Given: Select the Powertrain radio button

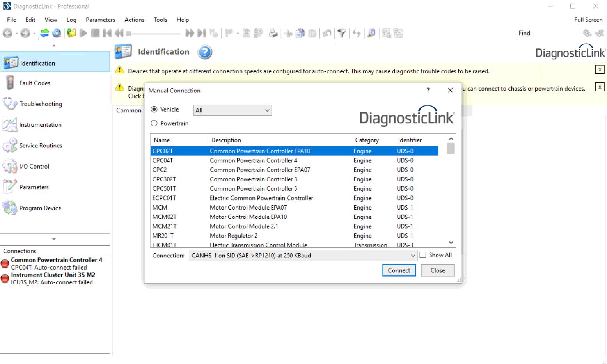Looking at the screenshot, I should pyautogui.click(x=154, y=123).
